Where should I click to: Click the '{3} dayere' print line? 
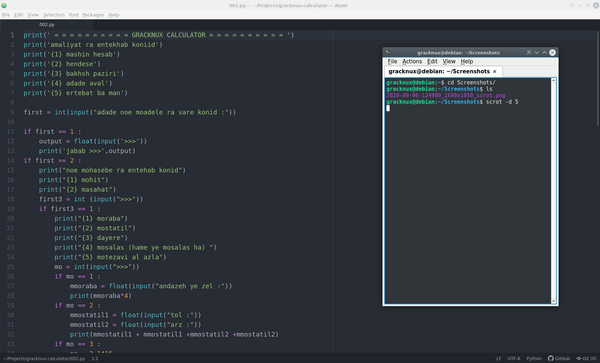coord(91,238)
